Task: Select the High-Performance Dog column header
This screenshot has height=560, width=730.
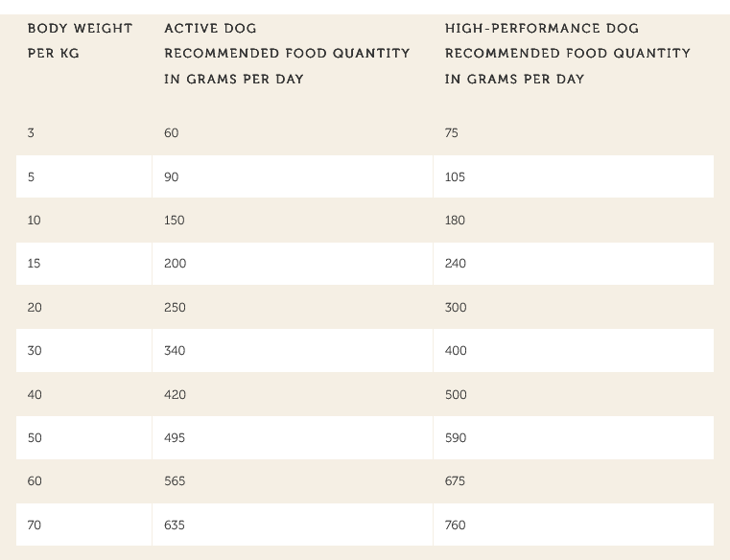Action: coord(568,54)
